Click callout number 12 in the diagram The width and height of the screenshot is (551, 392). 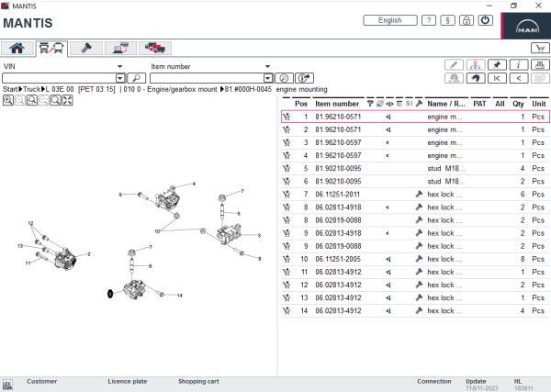click(x=30, y=223)
